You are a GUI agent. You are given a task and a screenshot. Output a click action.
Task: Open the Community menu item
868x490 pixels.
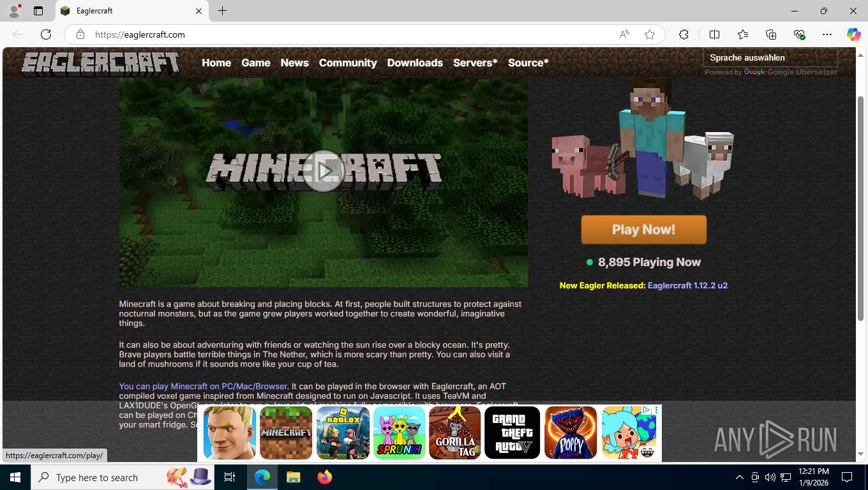(348, 63)
